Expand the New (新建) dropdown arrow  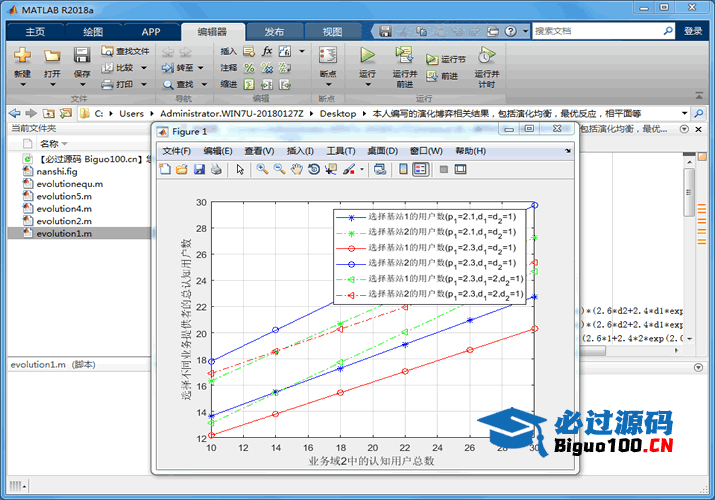pyautogui.click(x=22, y=85)
